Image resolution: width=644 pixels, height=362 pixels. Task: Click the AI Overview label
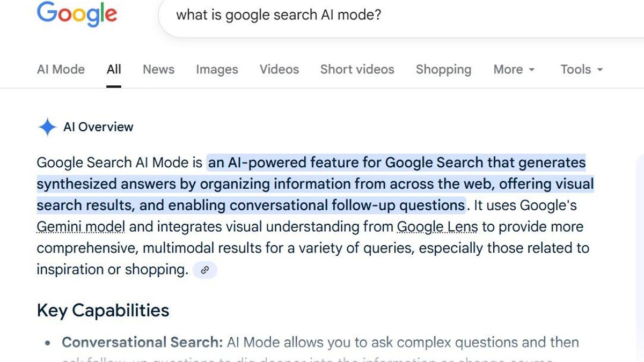coord(98,127)
